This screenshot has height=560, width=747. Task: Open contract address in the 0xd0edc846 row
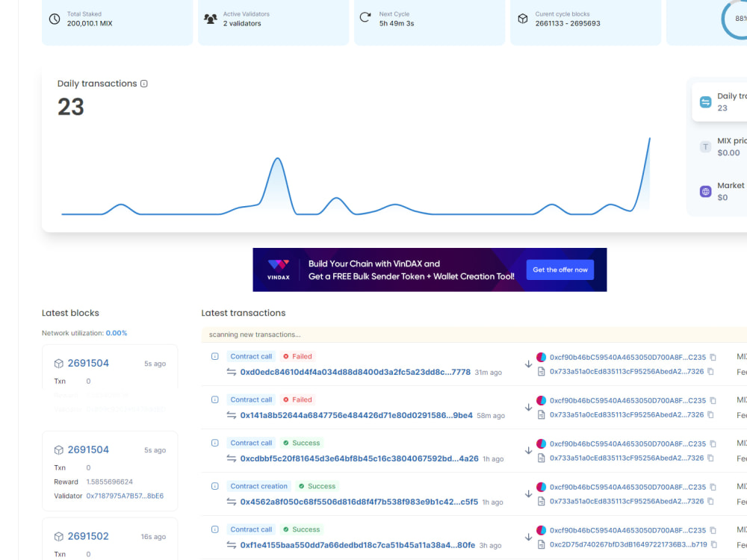pyautogui.click(x=627, y=371)
